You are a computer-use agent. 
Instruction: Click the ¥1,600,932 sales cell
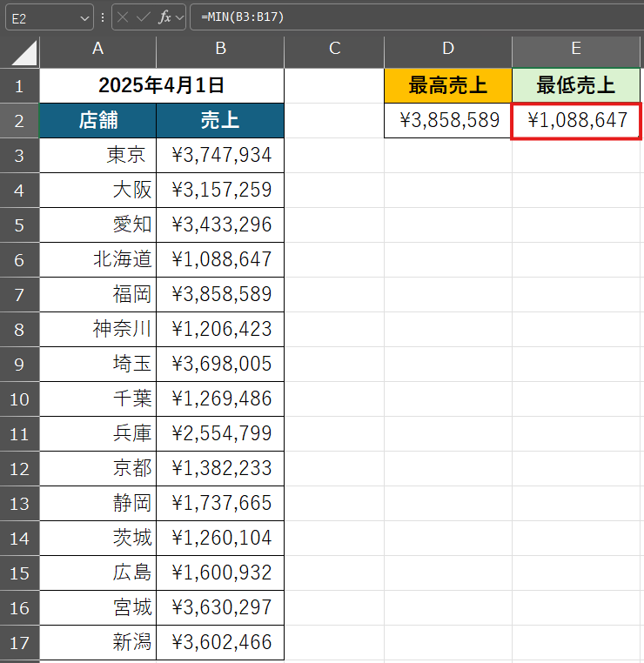(x=220, y=573)
